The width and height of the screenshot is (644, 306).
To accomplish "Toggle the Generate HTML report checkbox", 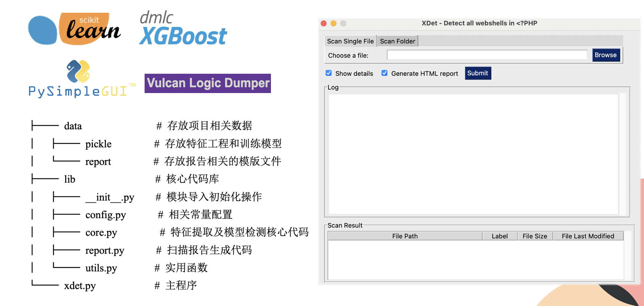I will click(x=384, y=73).
